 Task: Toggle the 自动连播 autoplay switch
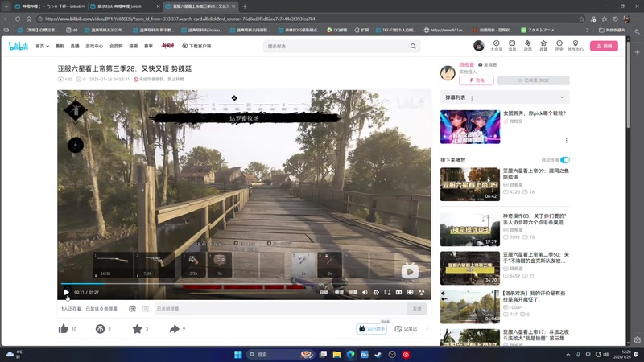[565, 160]
